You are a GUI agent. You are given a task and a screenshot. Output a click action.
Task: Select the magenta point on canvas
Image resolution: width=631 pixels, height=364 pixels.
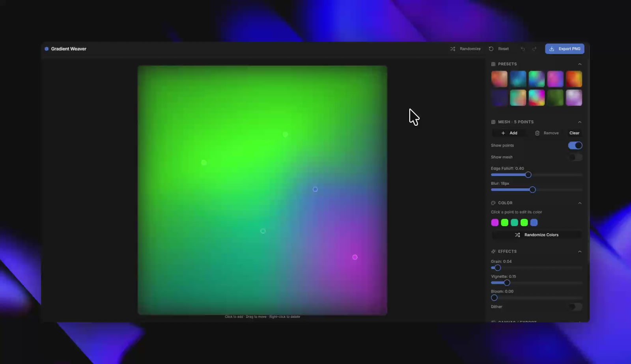point(355,257)
